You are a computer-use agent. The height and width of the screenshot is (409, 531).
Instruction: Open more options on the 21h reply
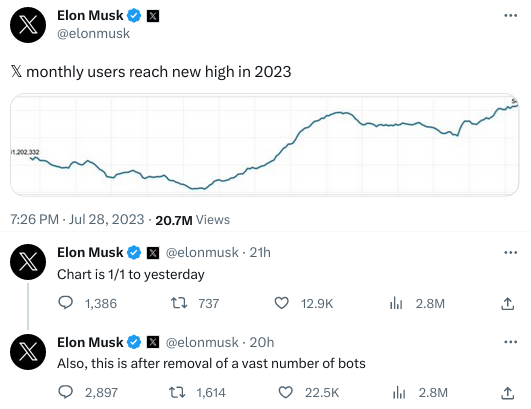510,252
